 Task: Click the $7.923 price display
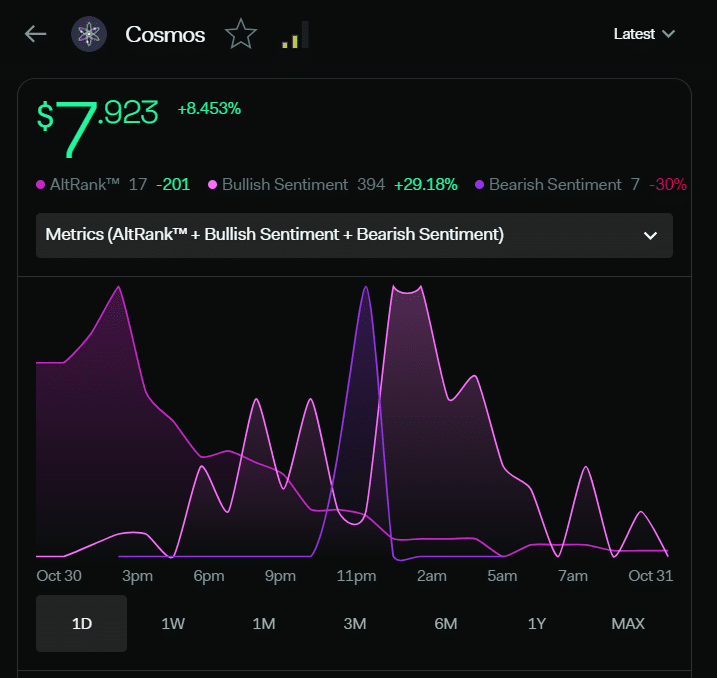point(97,128)
